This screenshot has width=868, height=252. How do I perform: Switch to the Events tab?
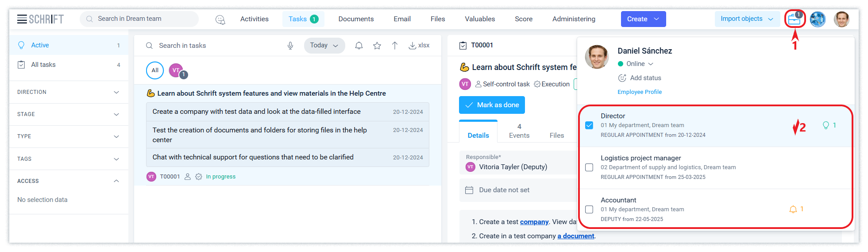click(x=519, y=131)
